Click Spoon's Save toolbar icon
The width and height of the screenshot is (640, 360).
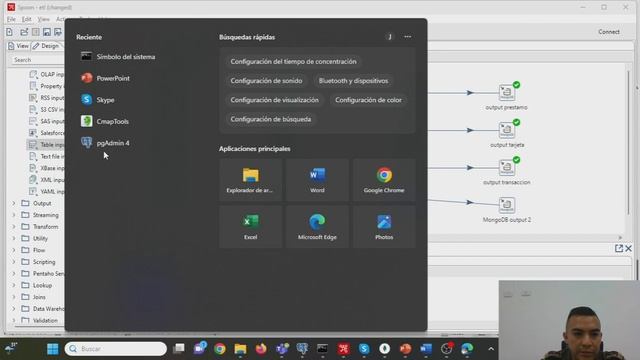pyautogui.click(x=47, y=32)
